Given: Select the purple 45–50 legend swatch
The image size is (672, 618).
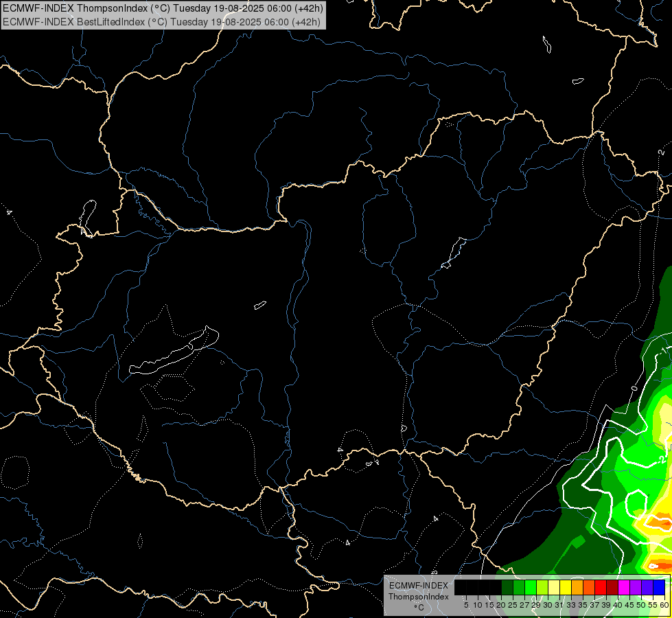Looking at the screenshot, I should [x=636, y=587].
